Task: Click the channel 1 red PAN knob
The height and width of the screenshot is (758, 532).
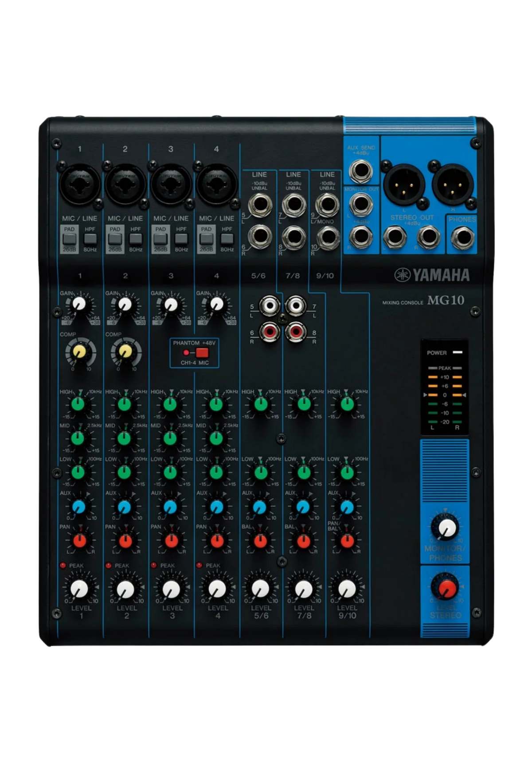Action: pos(79,540)
